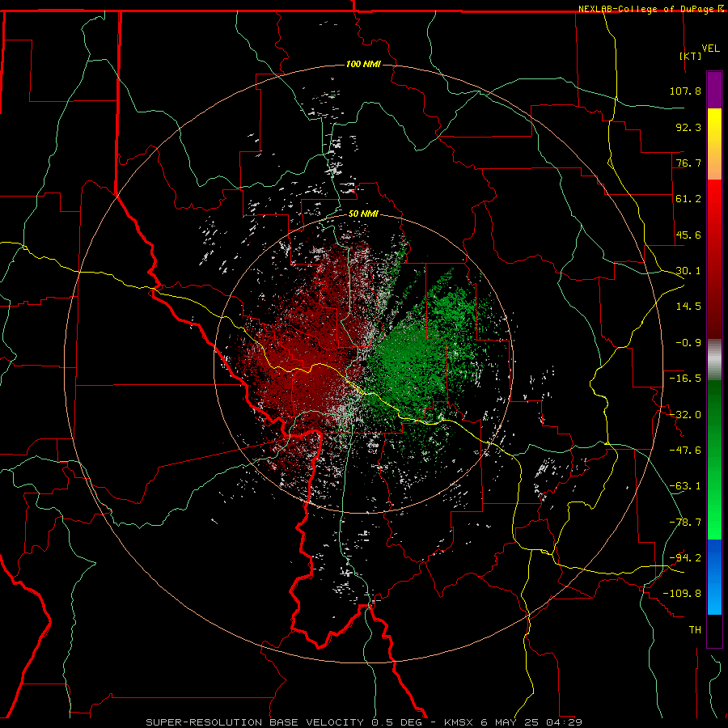Click the [KT] units label
Image resolution: width=728 pixels, height=728 pixels.
click(691, 56)
